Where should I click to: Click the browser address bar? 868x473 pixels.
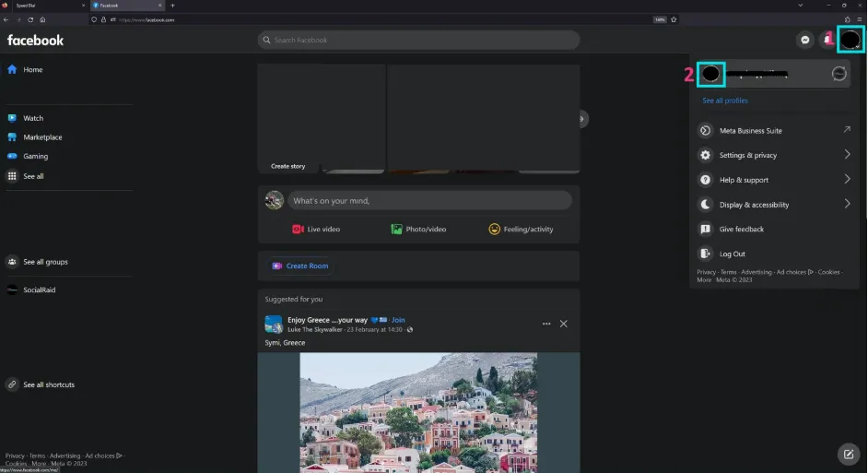(382, 19)
